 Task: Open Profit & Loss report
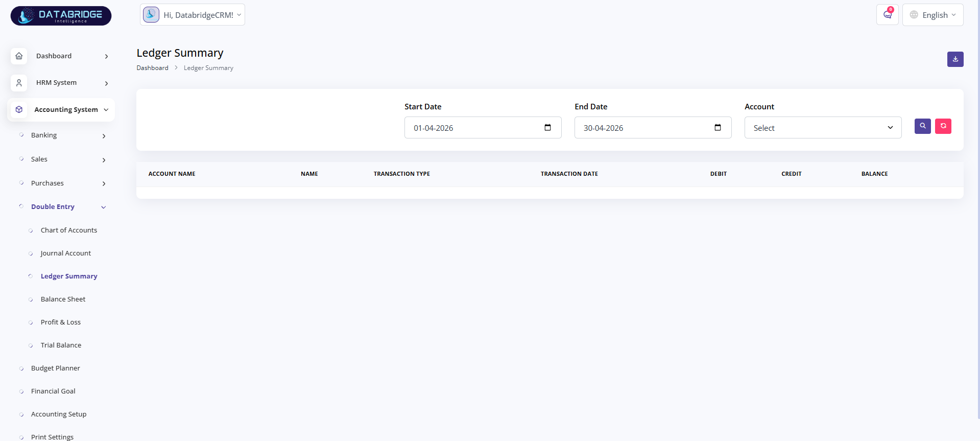point(61,322)
